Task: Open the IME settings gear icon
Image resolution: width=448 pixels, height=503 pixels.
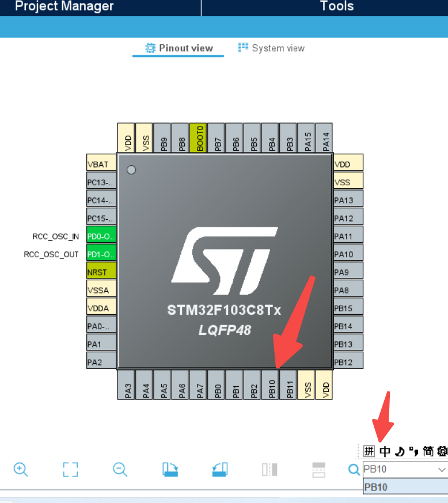Action: tap(443, 451)
